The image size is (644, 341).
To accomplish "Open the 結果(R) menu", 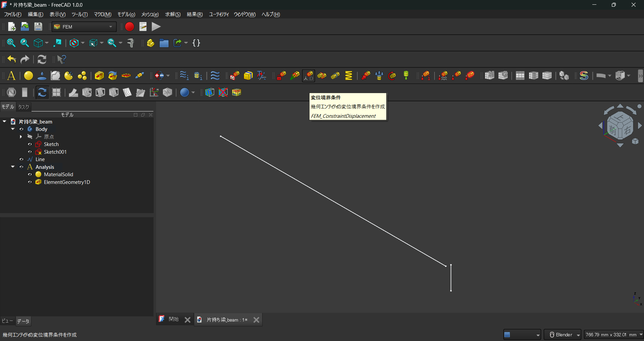I will pyautogui.click(x=195, y=14).
